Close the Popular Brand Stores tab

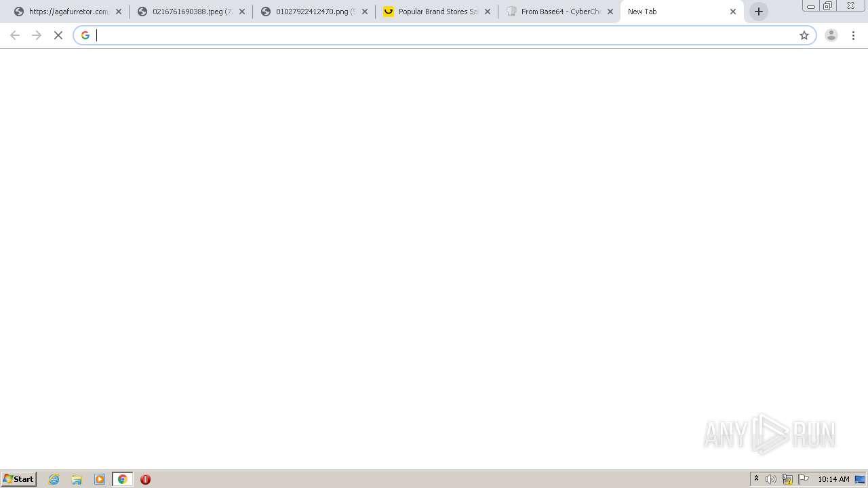(488, 12)
